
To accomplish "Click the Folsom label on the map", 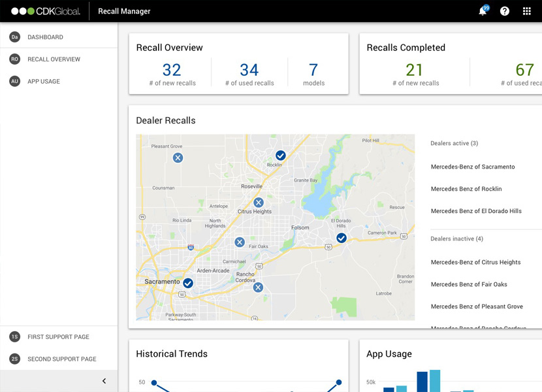I will tap(300, 227).
